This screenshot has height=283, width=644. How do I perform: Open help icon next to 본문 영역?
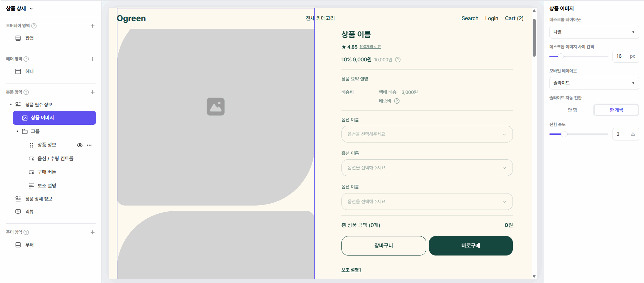[x=26, y=92]
